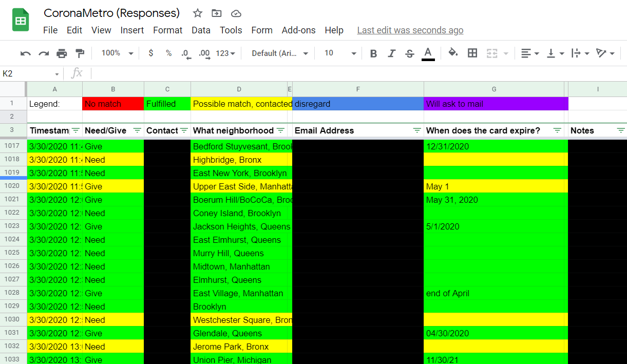The height and width of the screenshot is (364, 627).
Task: Click the Print icon
Action: click(x=61, y=53)
